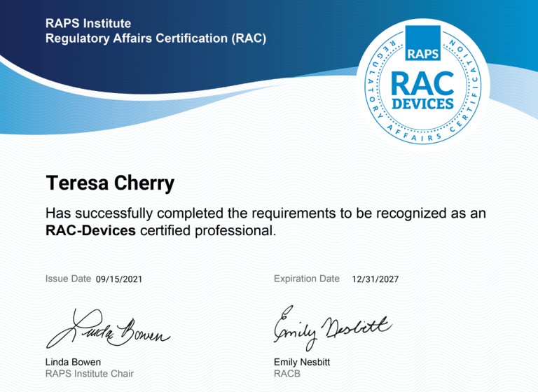Click the expiration date value 12/31/2027
Image resolution: width=538 pixels, height=392 pixels.
tap(375, 279)
